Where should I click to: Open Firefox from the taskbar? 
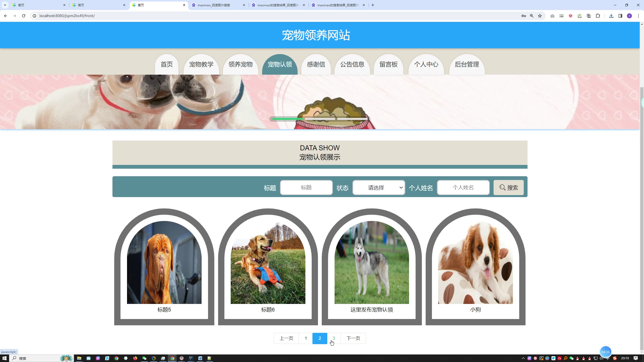click(x=135, y=358)
